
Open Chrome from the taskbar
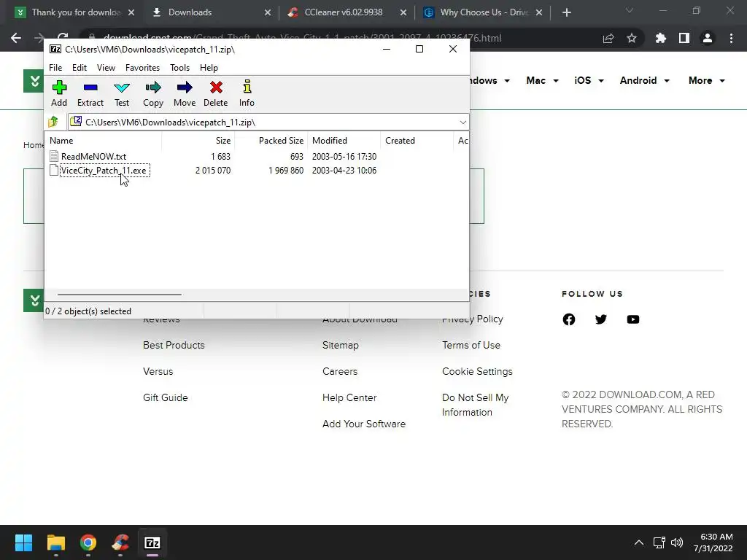click(88, 542)
